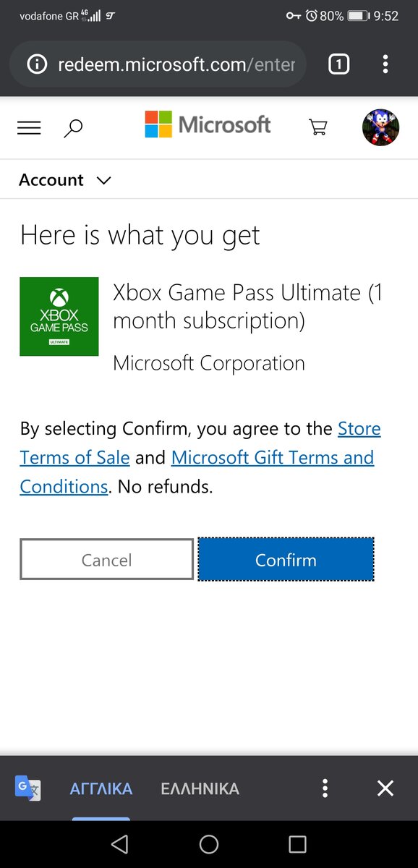
Task: Tap the Google Translate icon
Action: click(x=28, y=788)
